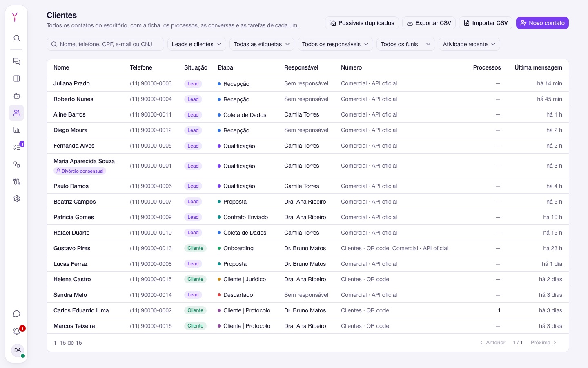Screen dimensions: 588x368
Task: Click the process count 1 for Carlos Eduardo Lima
Action: point(499,310)
